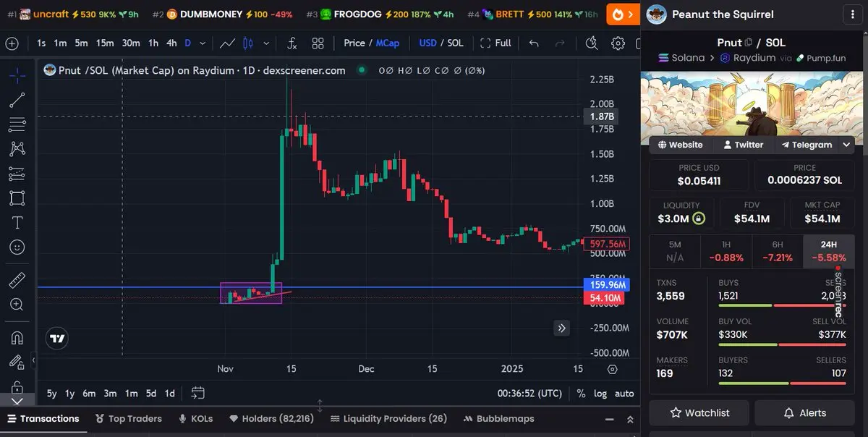Switch to line chart style

(228, 43)
